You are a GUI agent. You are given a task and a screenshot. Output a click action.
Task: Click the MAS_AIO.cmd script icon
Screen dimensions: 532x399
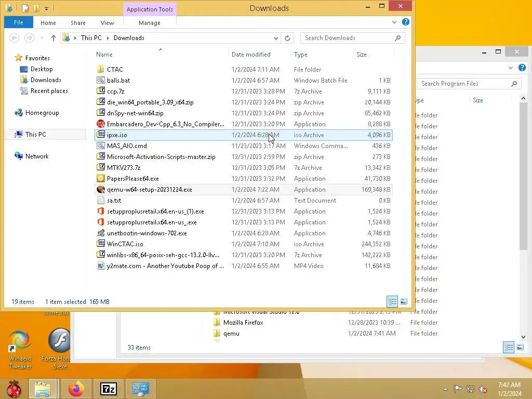point(100,145)
